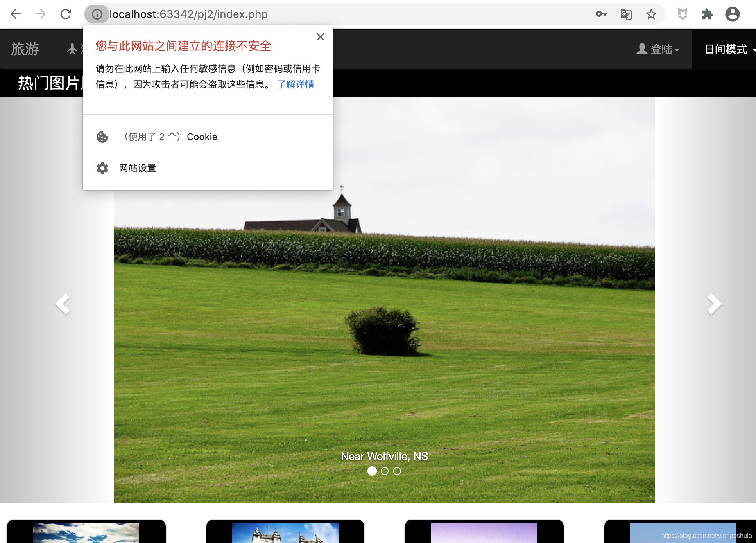Select the second carousel indicator dot
Viewport: 756px width, 543px height.
[385, 471]
